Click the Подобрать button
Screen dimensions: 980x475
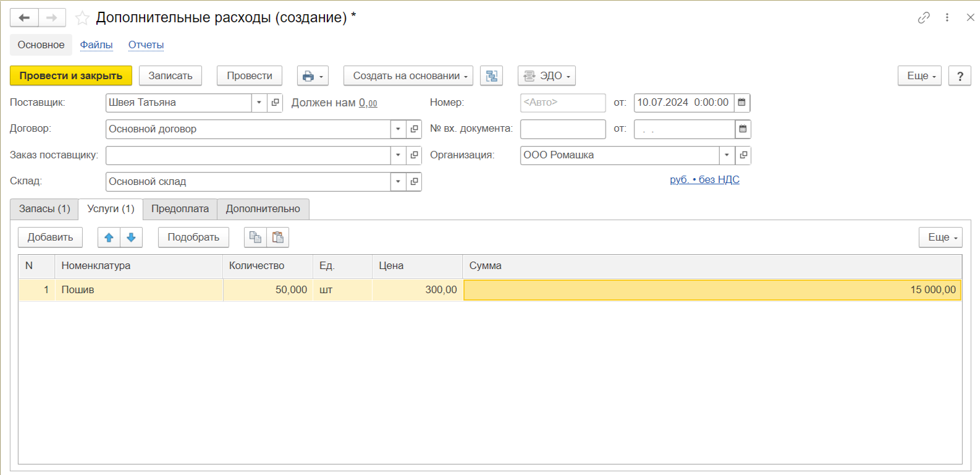click(193, 237)
